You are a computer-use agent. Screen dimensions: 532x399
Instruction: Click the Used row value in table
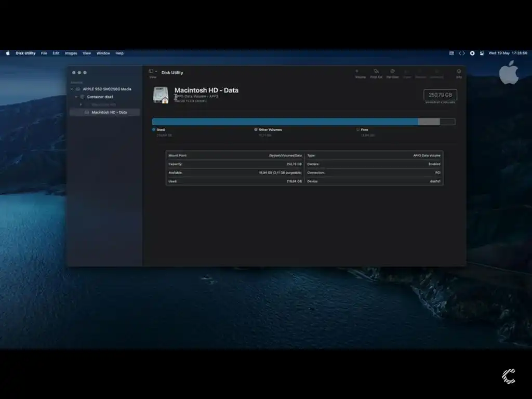tap(294, 181)
